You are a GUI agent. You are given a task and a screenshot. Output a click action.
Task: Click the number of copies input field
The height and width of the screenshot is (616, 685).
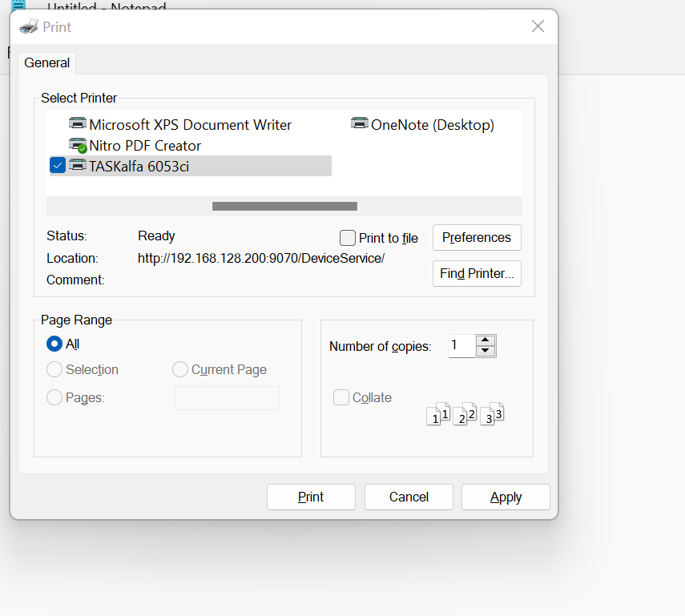point(461,345)
